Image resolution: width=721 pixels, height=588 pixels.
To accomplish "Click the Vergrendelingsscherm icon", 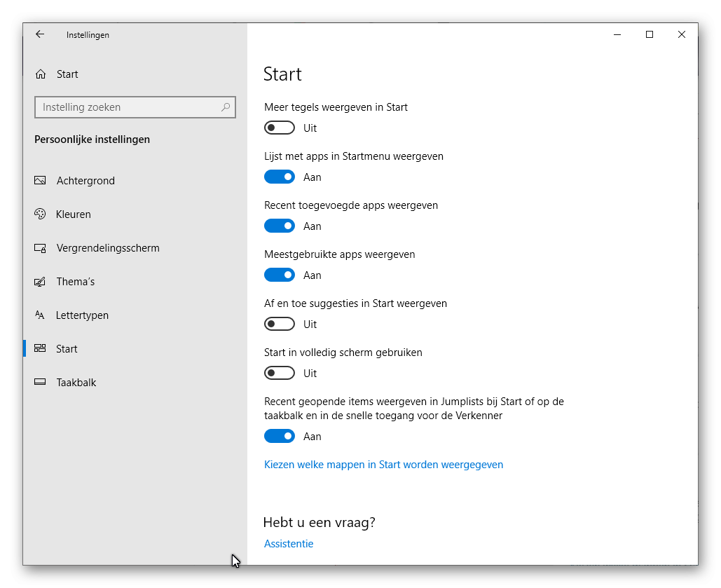I will [40, 248].
